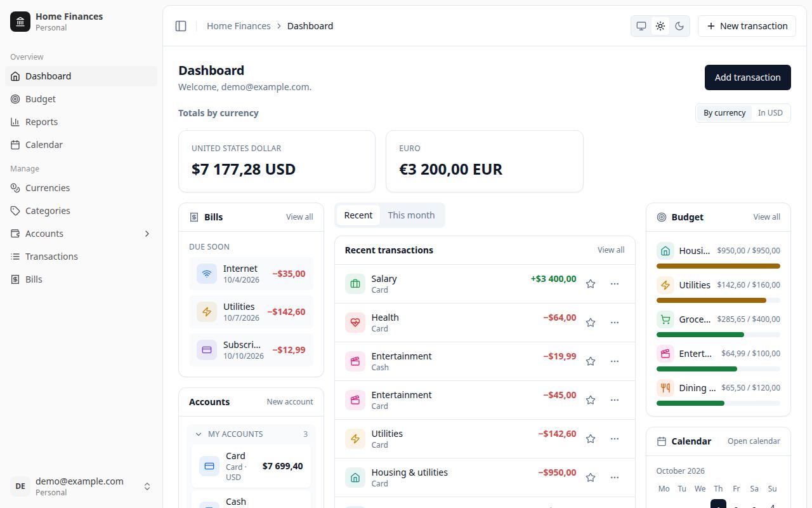The width and height of the screenshot is (812, 508).
Task: Click Home Finances in the breadcrumb
Action: click(239, 26)
